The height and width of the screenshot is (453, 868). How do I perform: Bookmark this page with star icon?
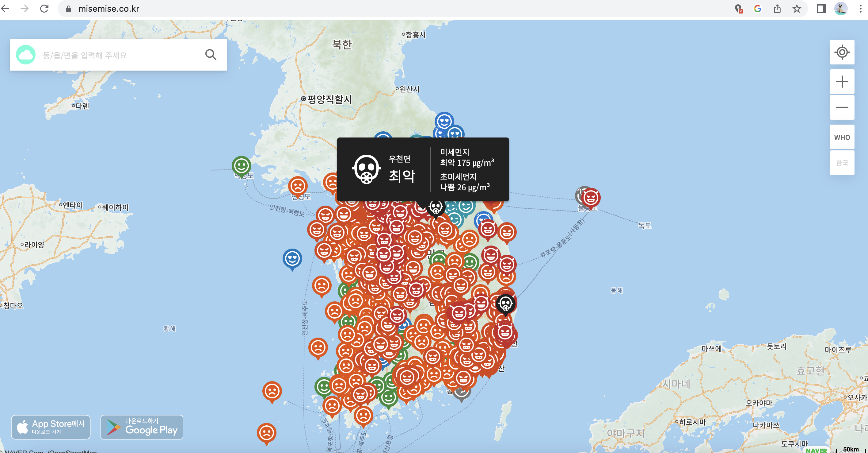[x=797, y=8]
